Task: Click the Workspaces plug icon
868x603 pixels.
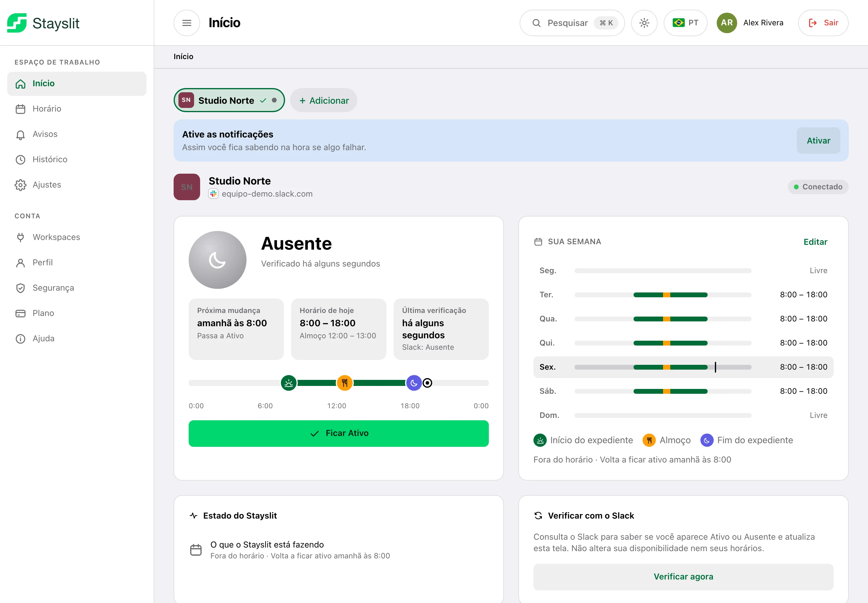Action: point(20,237)
